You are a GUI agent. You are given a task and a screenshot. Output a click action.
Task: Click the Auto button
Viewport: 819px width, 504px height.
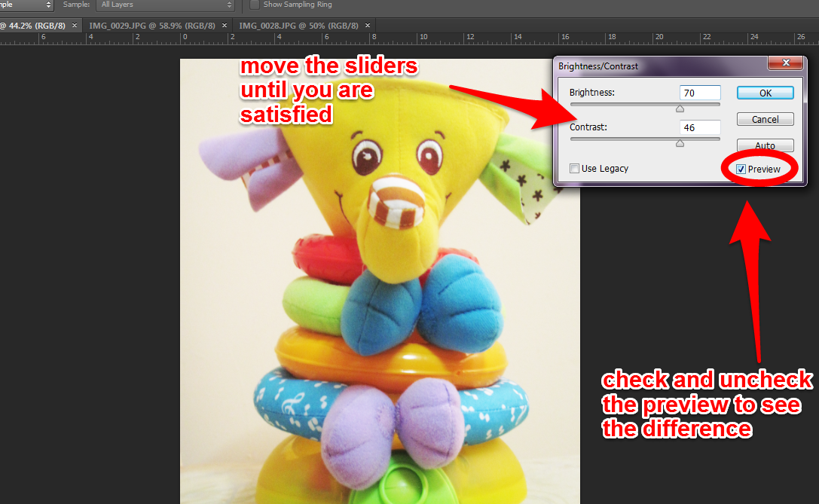point(766,145)
